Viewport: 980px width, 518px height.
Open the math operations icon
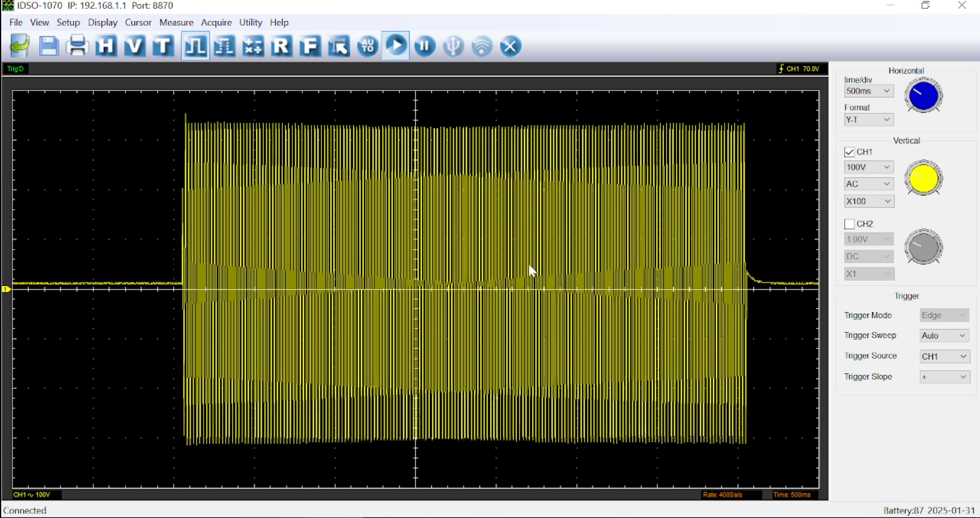[x=253, y=46]
